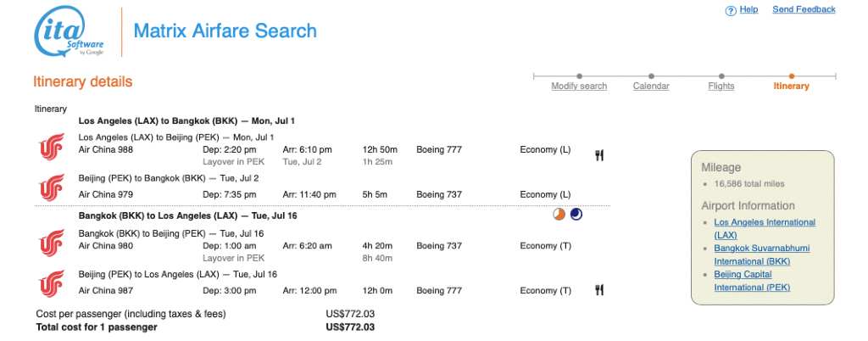Click the orange long layover warning icon
The height and width of the screenshot is (341, 868).
pyautogui.click(x=559, y=215)
